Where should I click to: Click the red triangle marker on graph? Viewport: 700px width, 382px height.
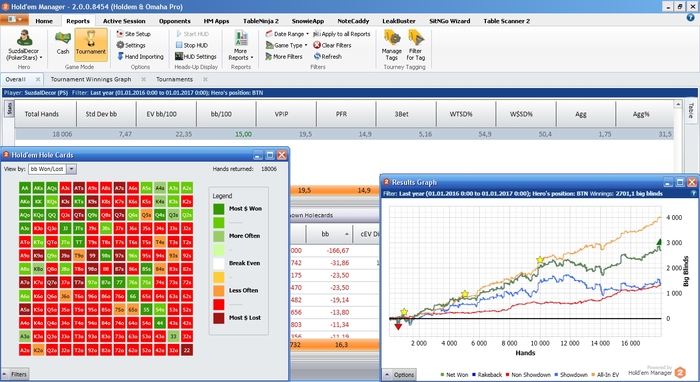click(x=398, y=327)
